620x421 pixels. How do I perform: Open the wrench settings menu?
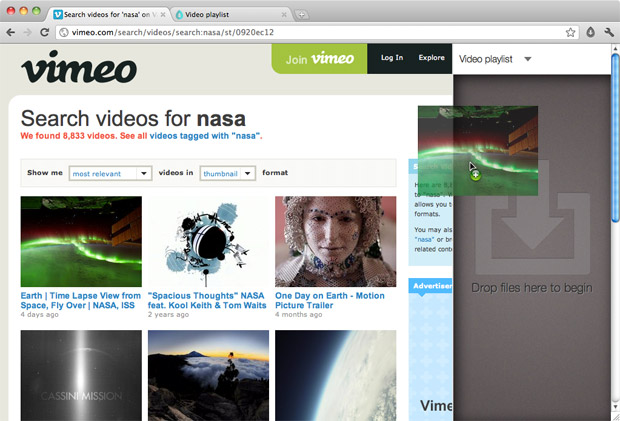click(x=608, y=32)
